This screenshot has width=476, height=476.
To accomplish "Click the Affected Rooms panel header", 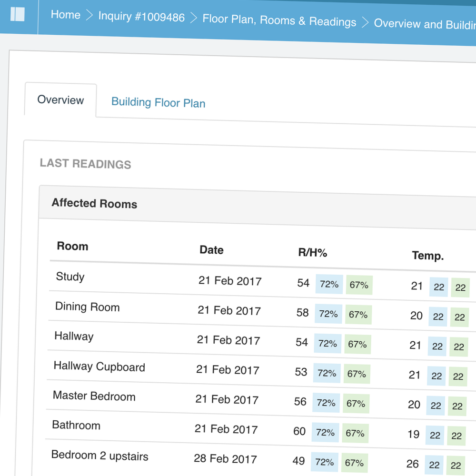I will click(x=94, y=203).
